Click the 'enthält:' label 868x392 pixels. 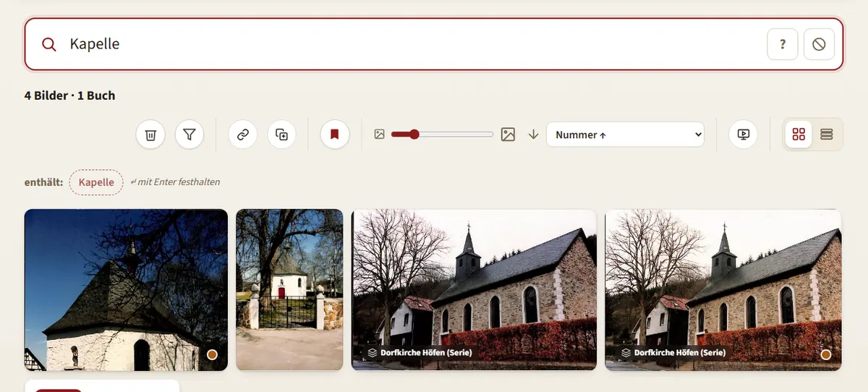(x=43, y=182)
